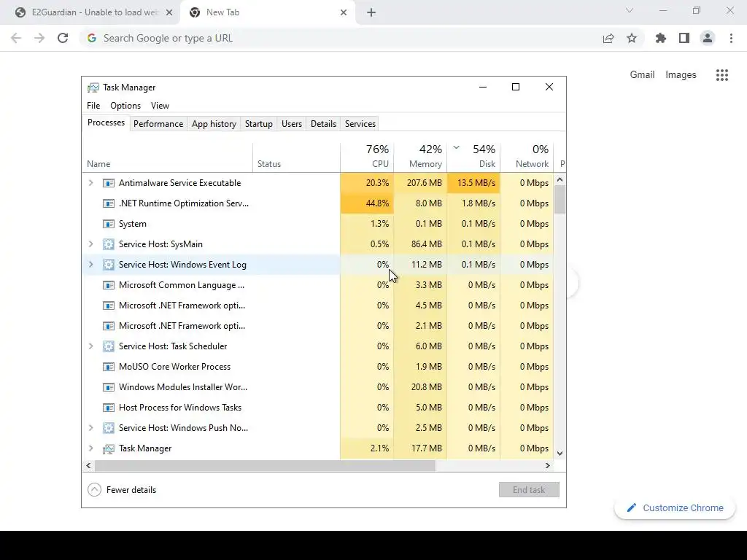This screenshot has width=747, height=560.
Task: Open Chrome three-dot menu
Action: (731, 38)
